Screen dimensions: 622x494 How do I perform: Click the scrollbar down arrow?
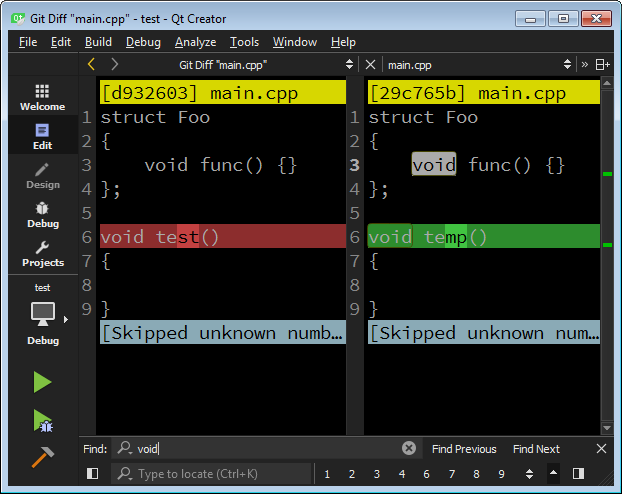(607, 428)
